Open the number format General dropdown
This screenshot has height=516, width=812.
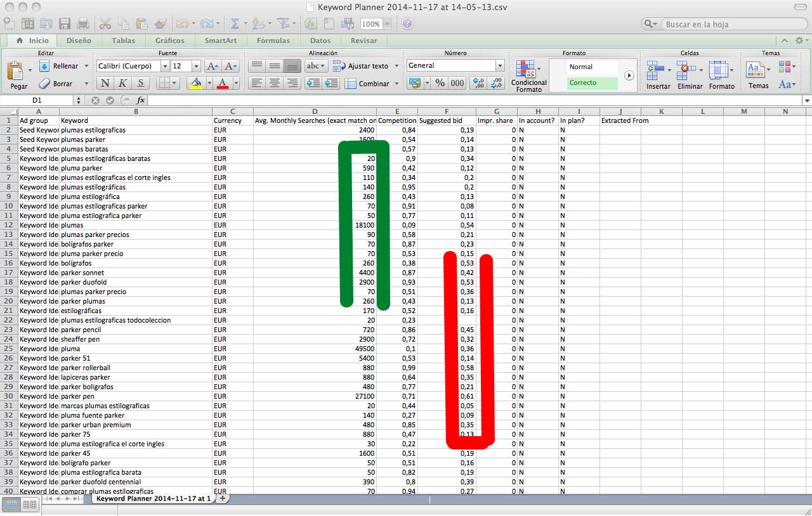point(500,65)
